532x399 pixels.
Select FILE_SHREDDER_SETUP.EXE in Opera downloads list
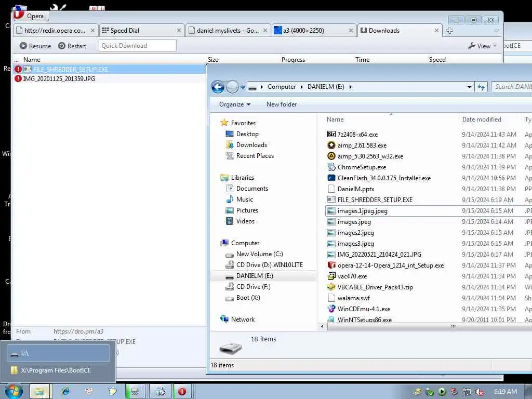[109, 69]
